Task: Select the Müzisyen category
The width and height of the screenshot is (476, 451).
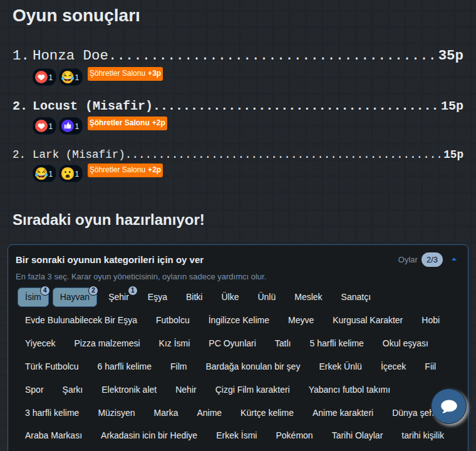Action: (x=116, y=413)
